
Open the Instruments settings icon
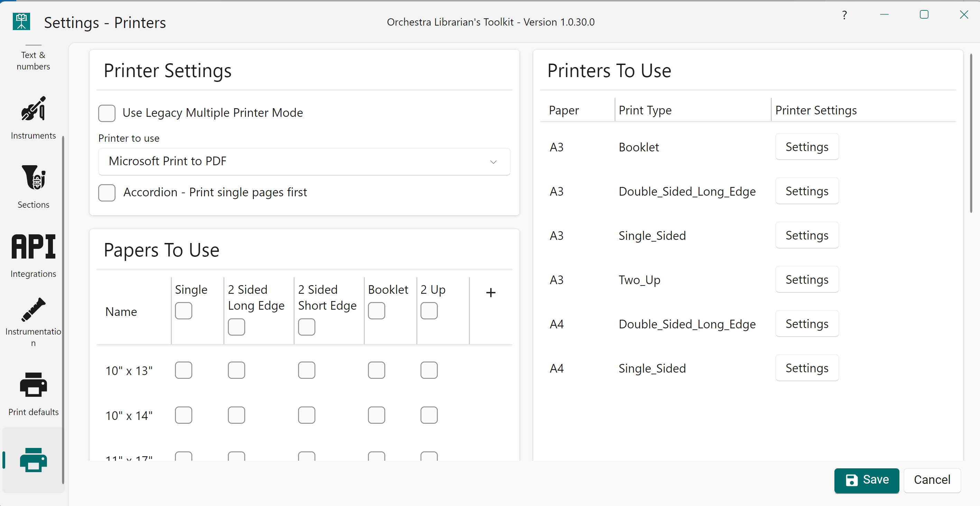[x=33, y=109]
